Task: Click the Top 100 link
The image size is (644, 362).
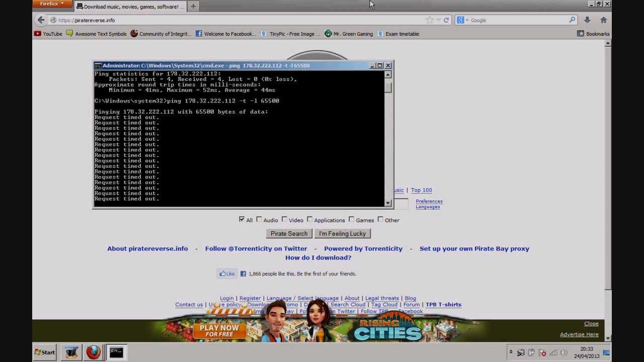Action: pos(421,190)
